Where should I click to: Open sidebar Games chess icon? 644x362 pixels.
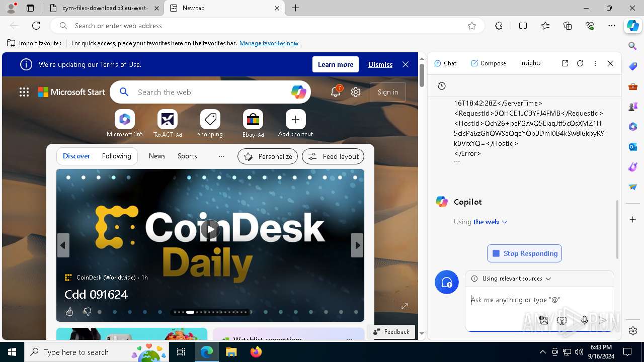(633, 107)
